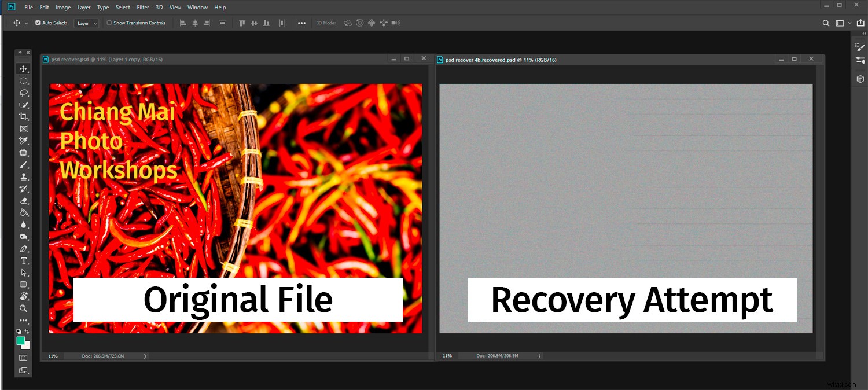Open the Filter menu

(x=143, y=7)
